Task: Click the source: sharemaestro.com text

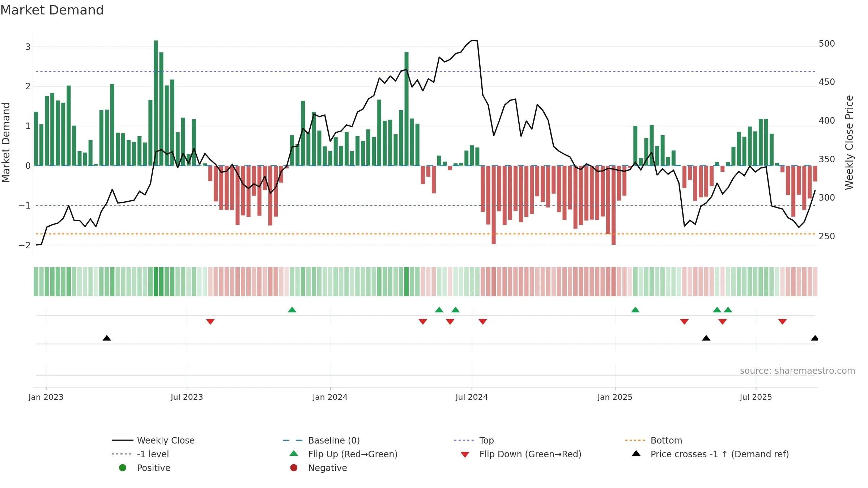Action: pos(797,371)
